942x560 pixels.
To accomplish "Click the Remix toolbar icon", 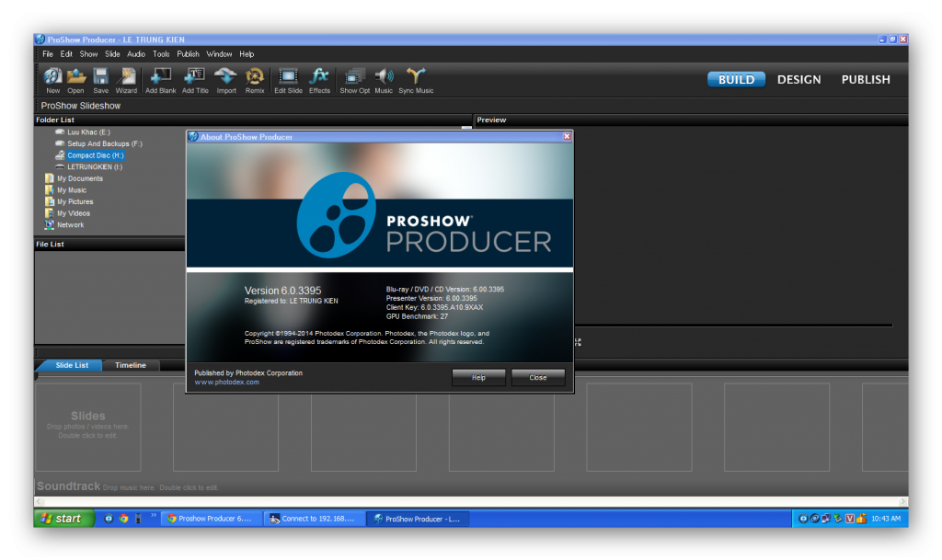I will coord(255,80).
